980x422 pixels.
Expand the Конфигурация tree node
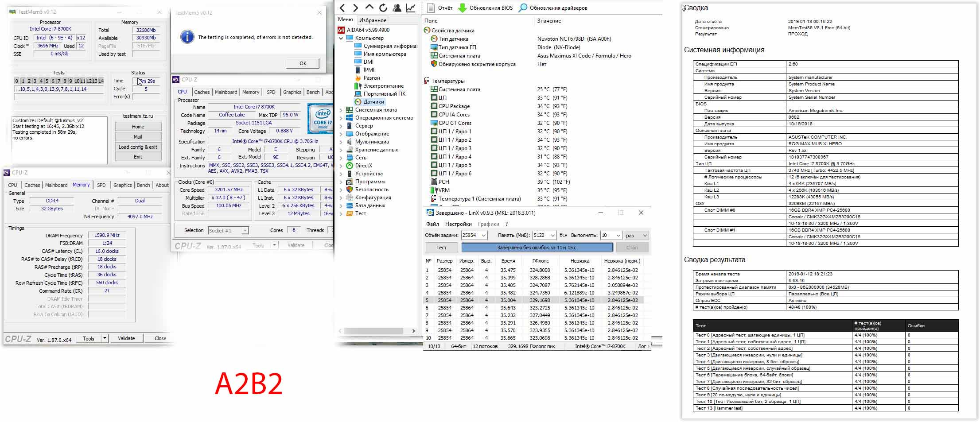point(341,197)
